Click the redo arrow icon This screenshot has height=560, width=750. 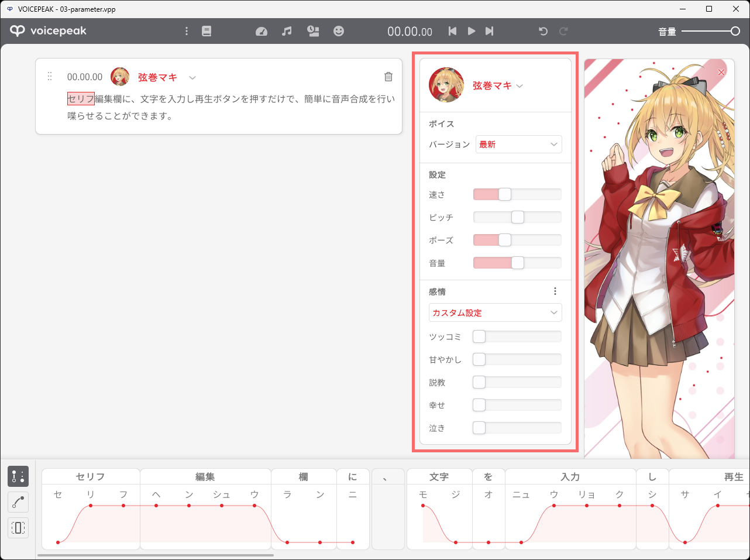[563, 31]
